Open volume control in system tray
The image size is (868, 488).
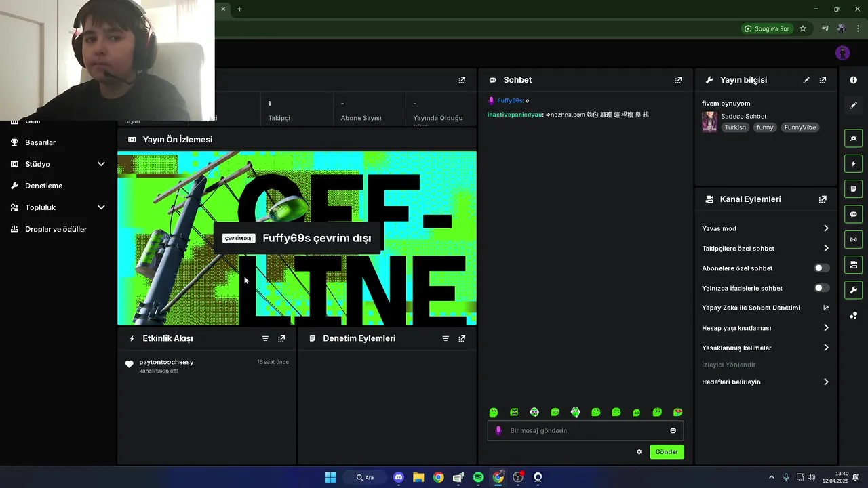(812, 477)
